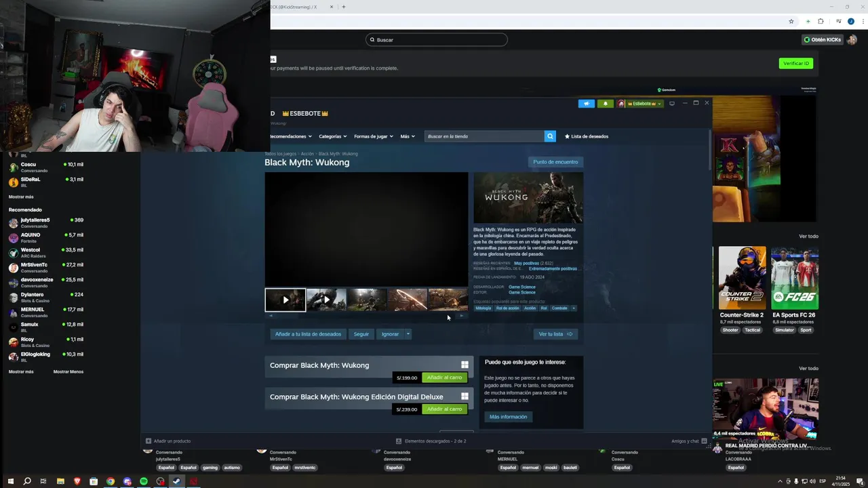Select the third screenshot thumbnail
This screenshot has width=868, height=488.
pyautogui.click(x=367, y=300)
